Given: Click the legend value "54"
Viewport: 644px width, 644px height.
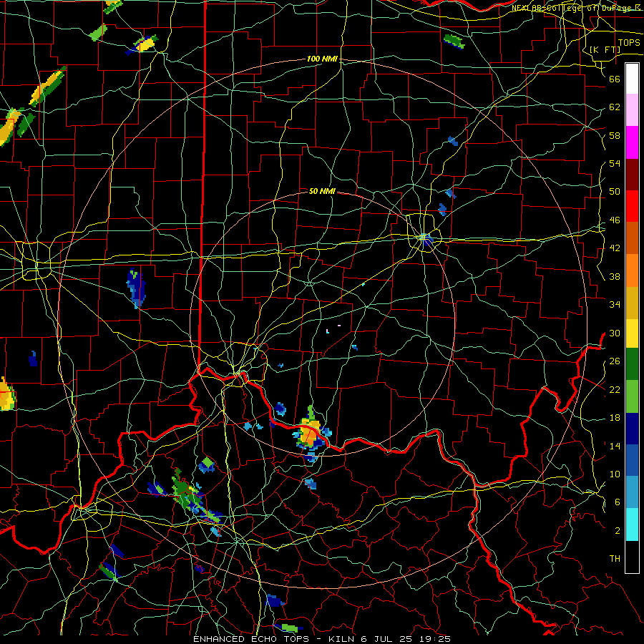Looking at the screenshot, I should 615,163.
